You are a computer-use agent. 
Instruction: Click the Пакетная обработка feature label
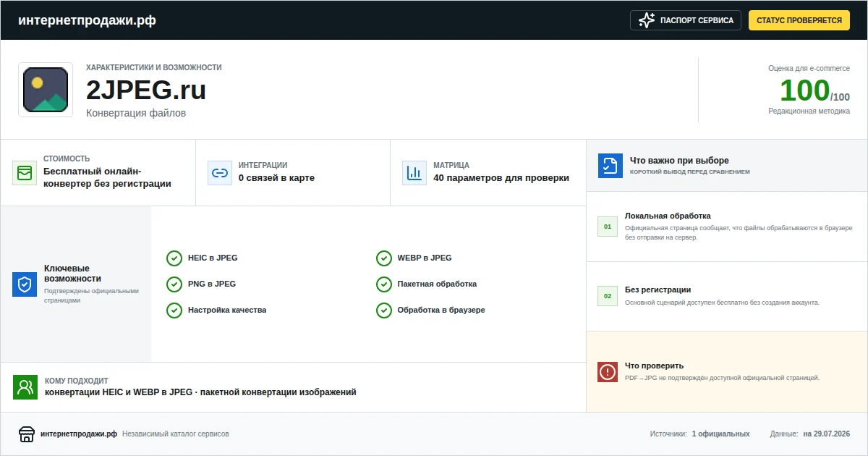point(437,284)
